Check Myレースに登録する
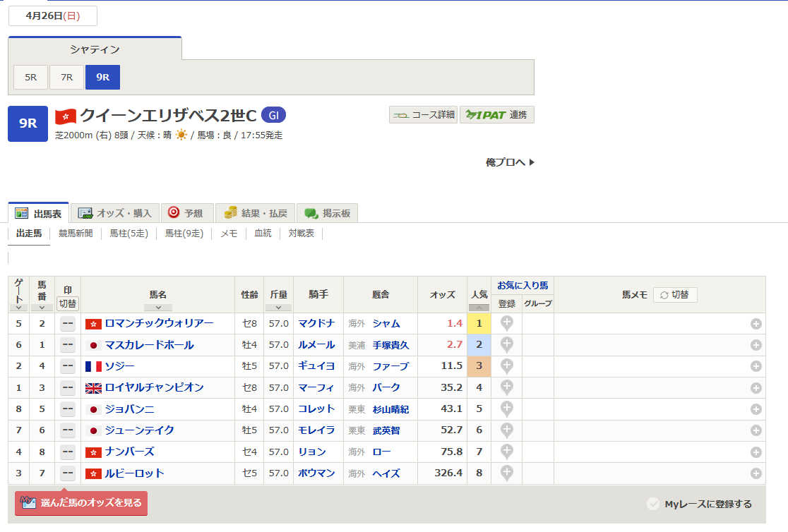The height and width of the screenshot is (532, 788). (x=700, y=504)
